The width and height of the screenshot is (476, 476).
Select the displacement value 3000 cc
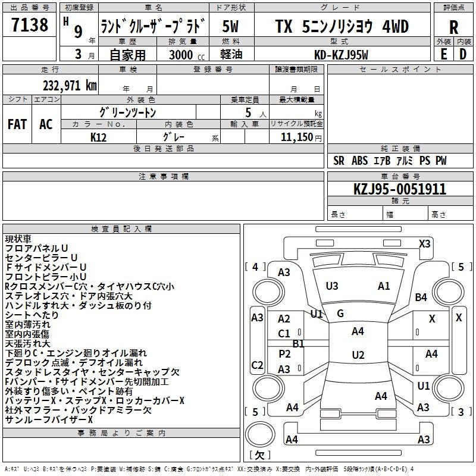pos(187,55)
